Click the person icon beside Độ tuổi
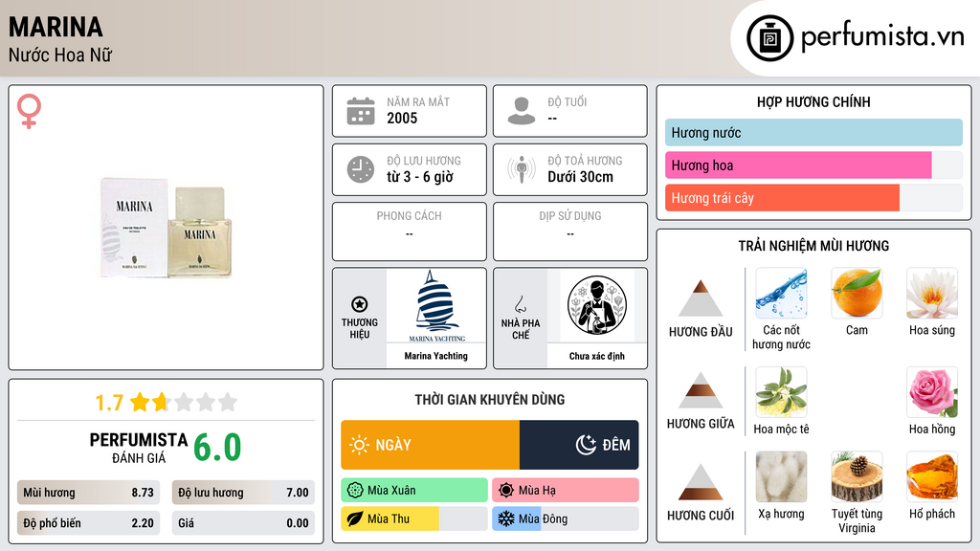Screen dimensions: 980x551 tap(522, 111)
